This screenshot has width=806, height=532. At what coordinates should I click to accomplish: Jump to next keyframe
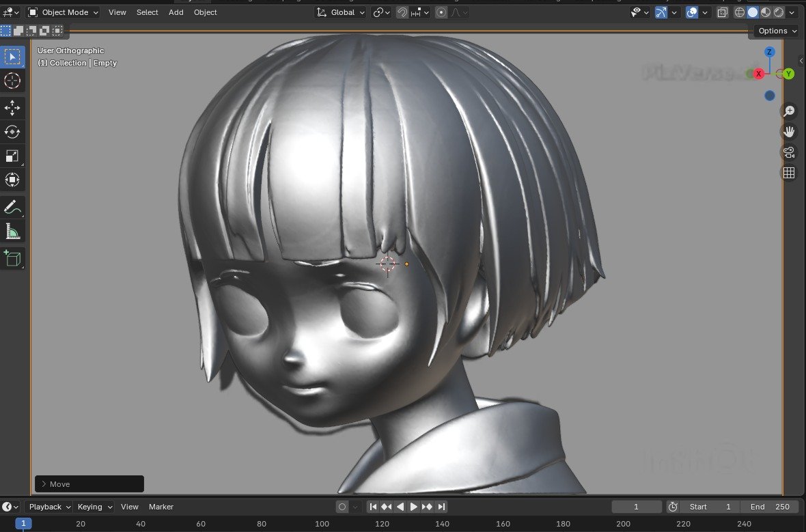click(427, 507)
